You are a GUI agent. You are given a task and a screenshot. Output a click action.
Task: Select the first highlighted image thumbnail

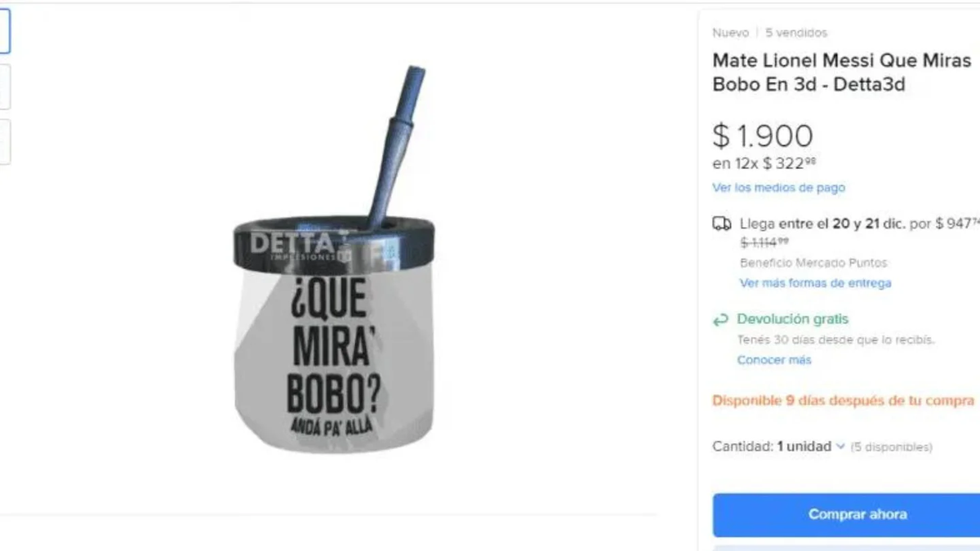pyautogui.click(x=4, y=33)
